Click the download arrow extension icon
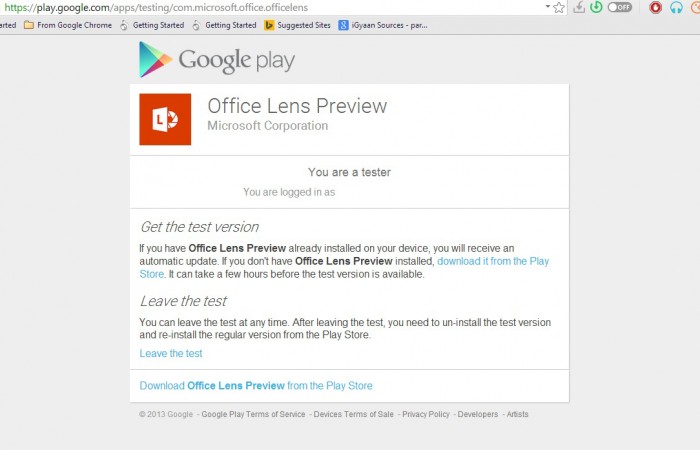Screen dimensions: 700x450 (578, 7)
